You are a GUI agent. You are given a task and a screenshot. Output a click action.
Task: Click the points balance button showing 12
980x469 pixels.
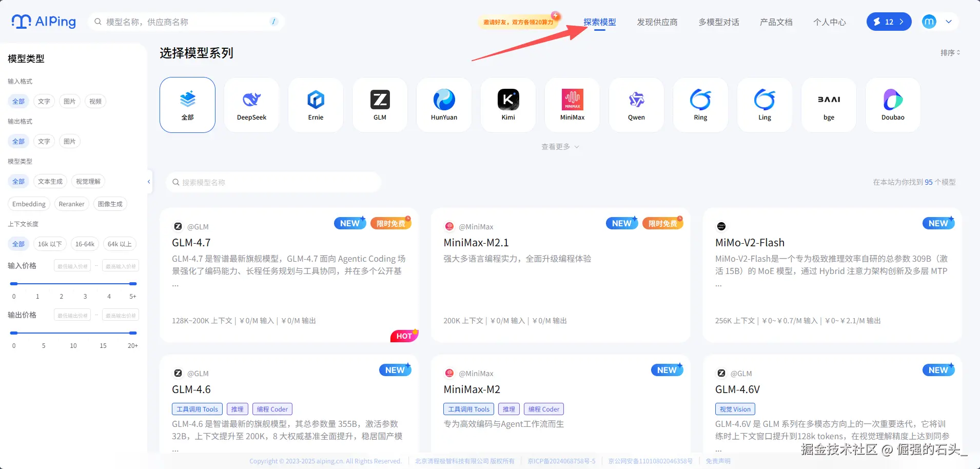889,22
